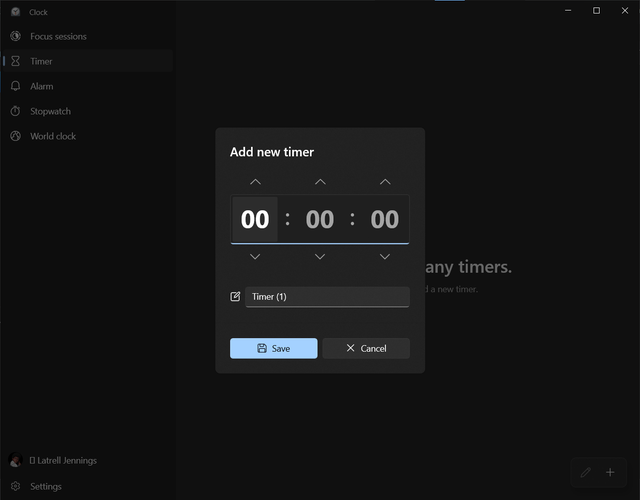
Task: Click the Settings gear icon
Action: coord(16,486)
